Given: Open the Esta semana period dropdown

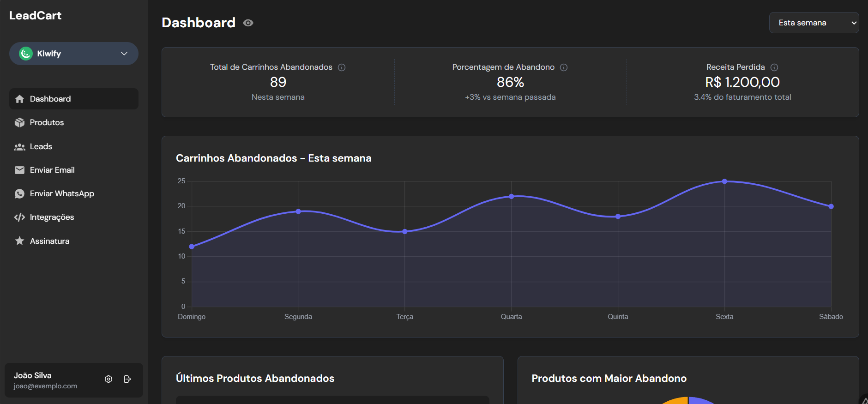Looking at the screenshot, I should (x=814, y=23).
